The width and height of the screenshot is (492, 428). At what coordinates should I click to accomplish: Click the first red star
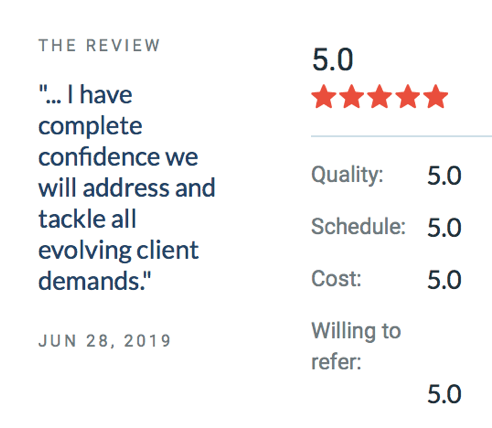pyautogui.click(x=324, y=97)
